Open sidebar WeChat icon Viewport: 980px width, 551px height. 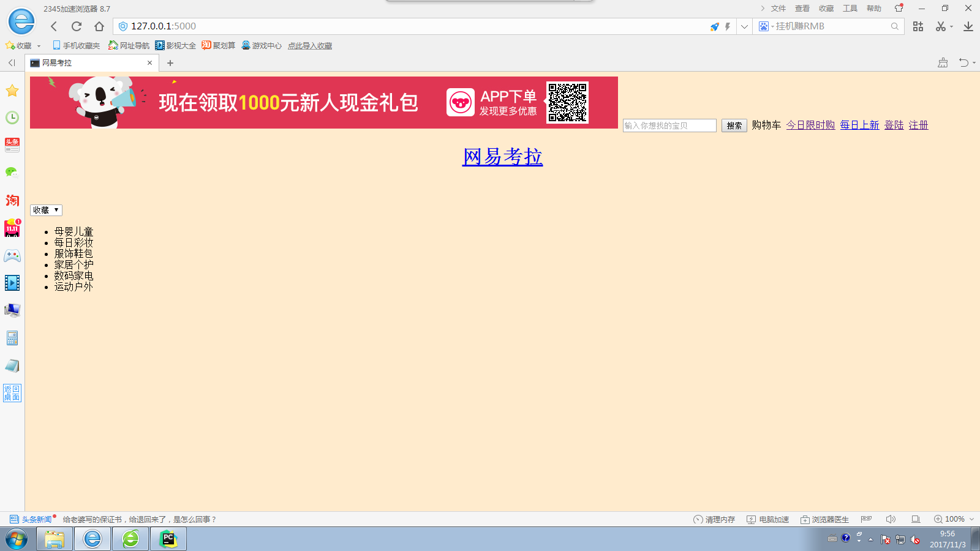[x=12, y=173]
